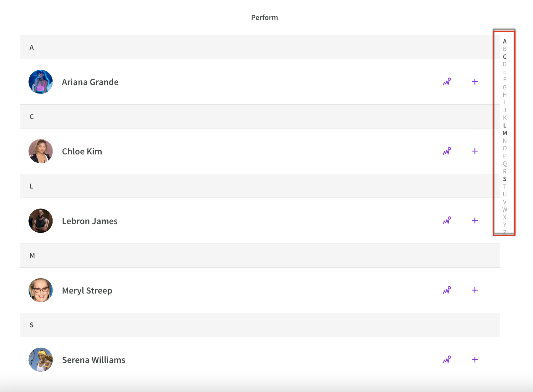
Task: Add Chloe Kim using the plus icon
Action: pos(475,151)
